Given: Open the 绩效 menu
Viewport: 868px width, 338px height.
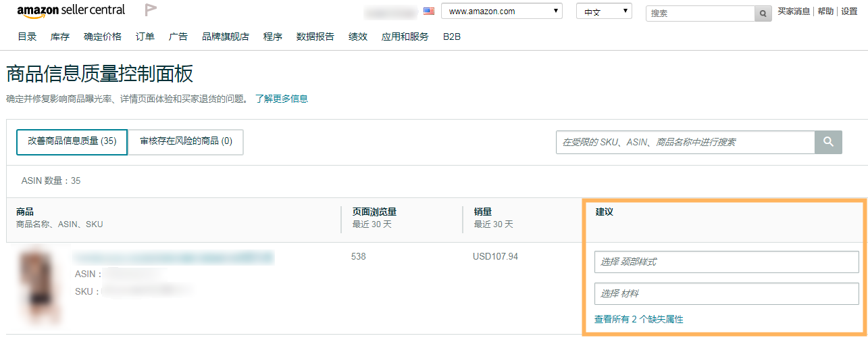Looking at the screenshot, I should pos(358,37).
